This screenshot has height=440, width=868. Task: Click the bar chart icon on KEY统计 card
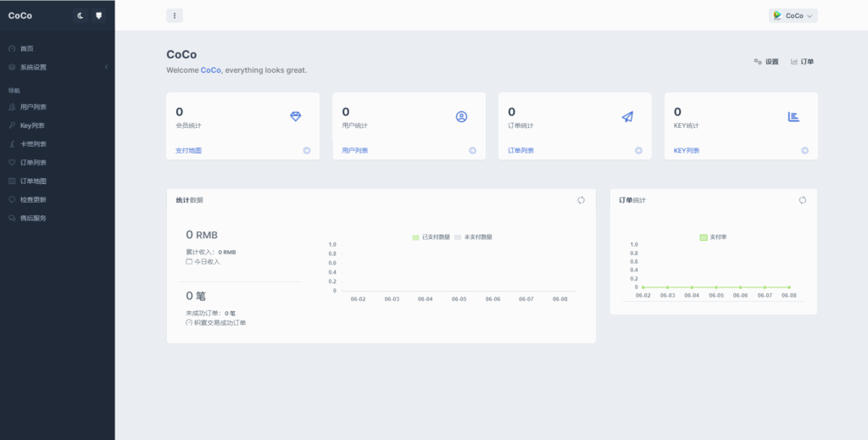[x=793, y=116]
